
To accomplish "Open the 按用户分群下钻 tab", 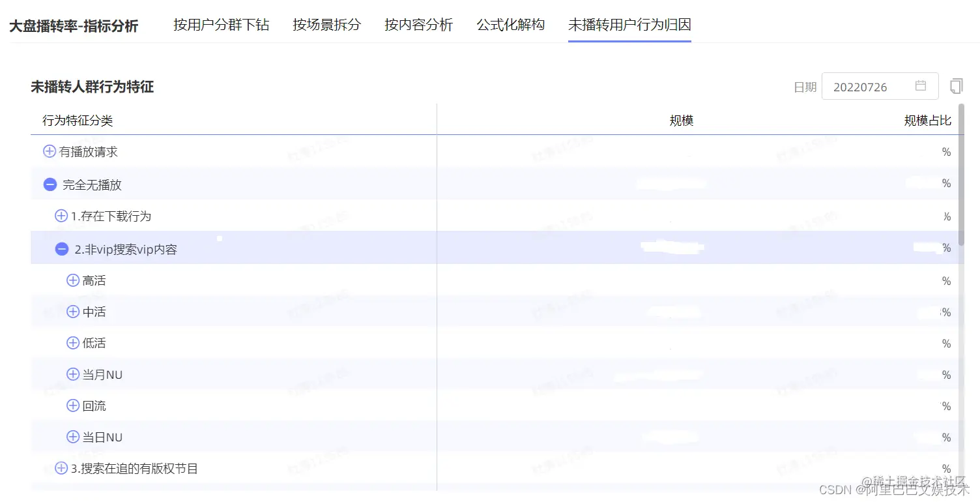I will coord(221,25).
